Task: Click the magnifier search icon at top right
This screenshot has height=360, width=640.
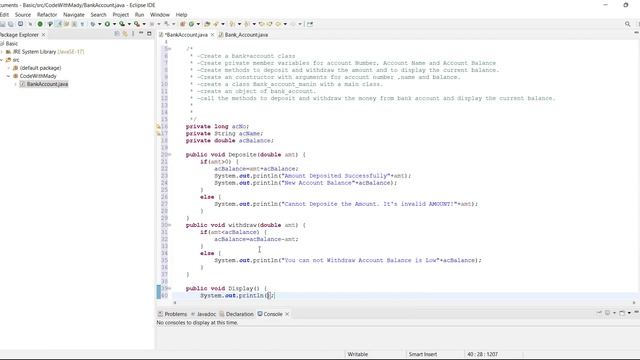Action: click(x=627, y=24)
